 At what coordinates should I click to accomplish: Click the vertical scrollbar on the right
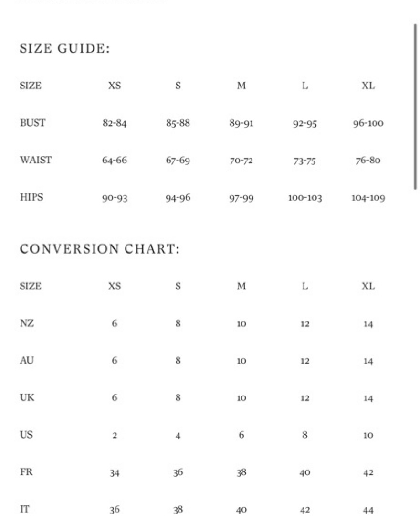click(415, 107)
